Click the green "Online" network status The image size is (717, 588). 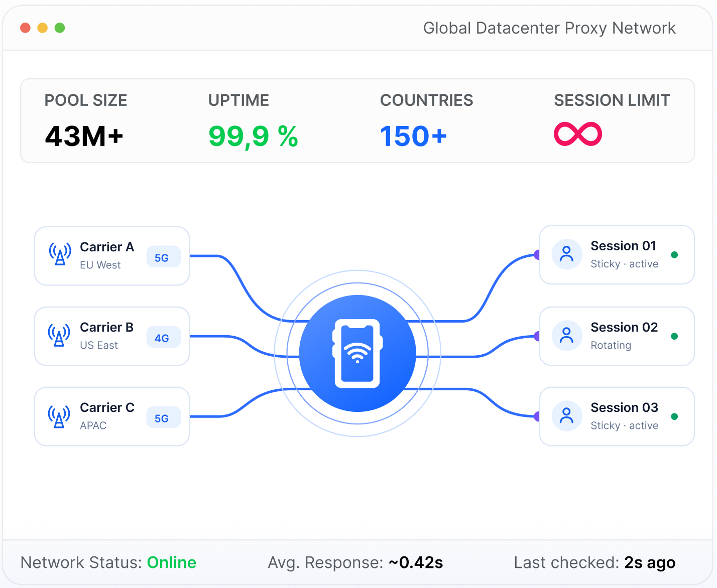(172, 562)
